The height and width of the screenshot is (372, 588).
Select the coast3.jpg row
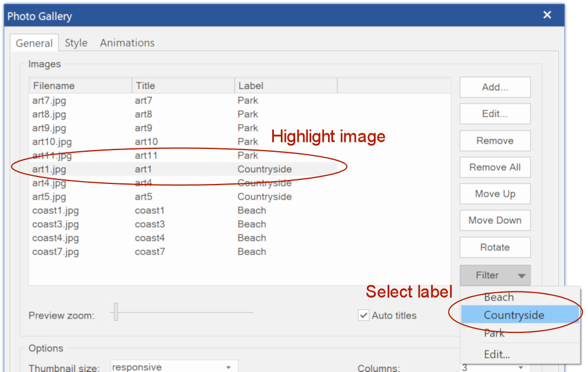click(56, 224)
